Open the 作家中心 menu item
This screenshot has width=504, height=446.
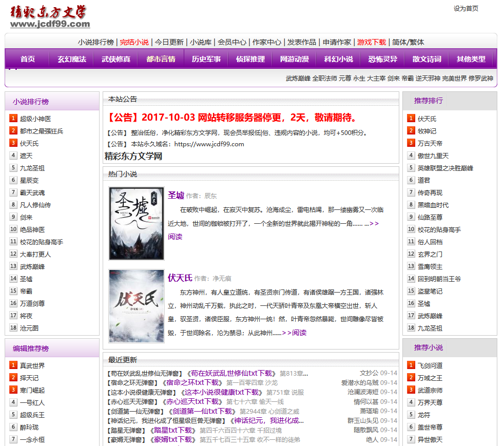pyautogui.click(x=266, y=42)
